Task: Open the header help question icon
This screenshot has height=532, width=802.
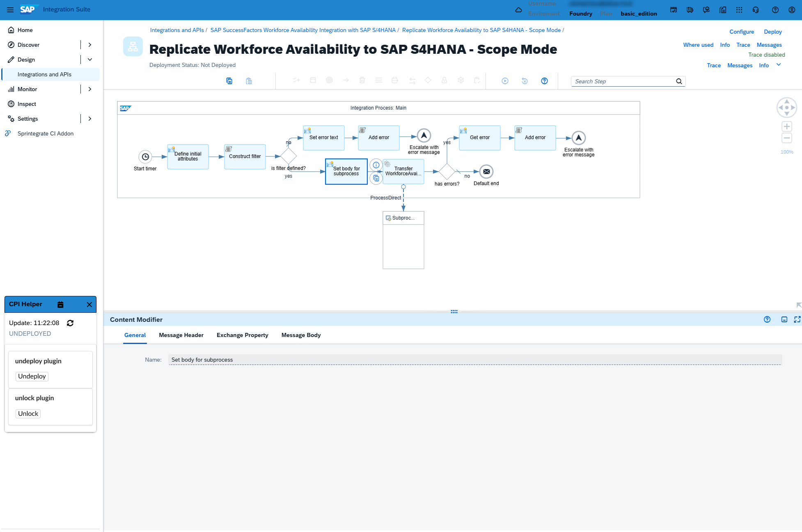Action: [x=775, y=10]
